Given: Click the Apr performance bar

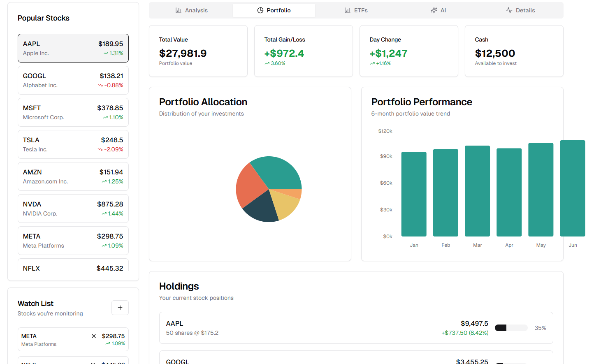Looking at the screenshot, I should 509,192.
